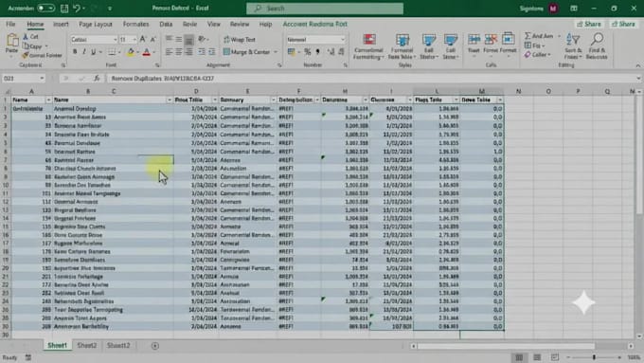
Task: Click the zoom slider handle
Action: [594, 357]
